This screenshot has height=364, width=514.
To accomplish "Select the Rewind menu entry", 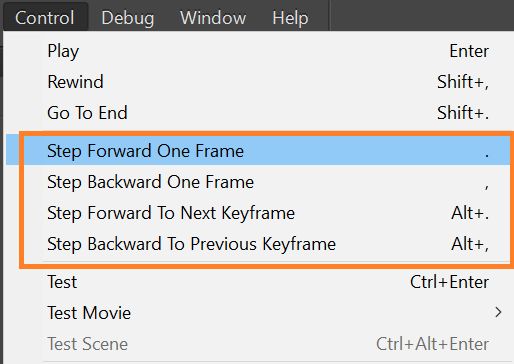I will click(x=260, y=82).
